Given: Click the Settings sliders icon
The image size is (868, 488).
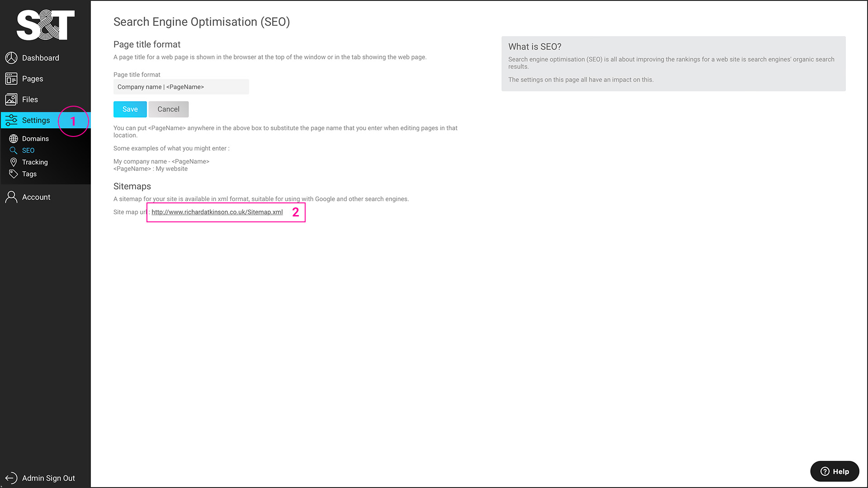Looking at the screenshot, I should point(11,120).
